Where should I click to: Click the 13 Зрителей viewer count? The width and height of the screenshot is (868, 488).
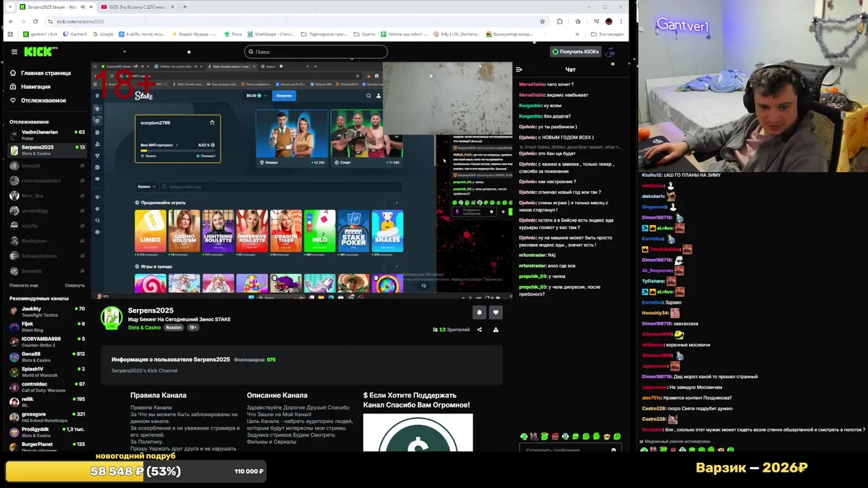tap(451, 330)
